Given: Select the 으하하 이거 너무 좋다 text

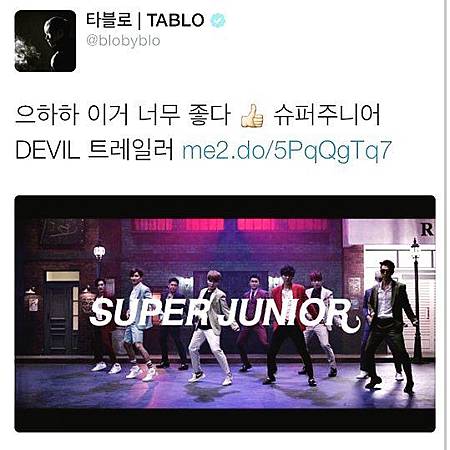Looking at the screenshot, I should point(123,115).
